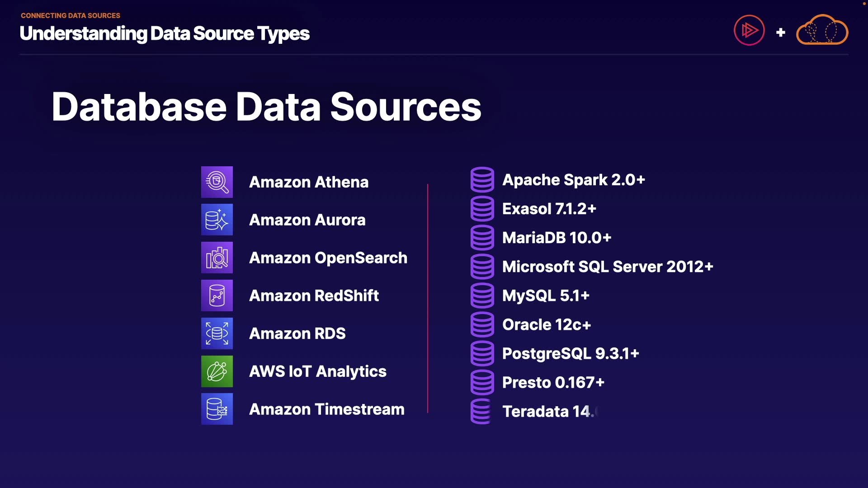Click the green AWS IoT Analytics icon

point(217,371)
